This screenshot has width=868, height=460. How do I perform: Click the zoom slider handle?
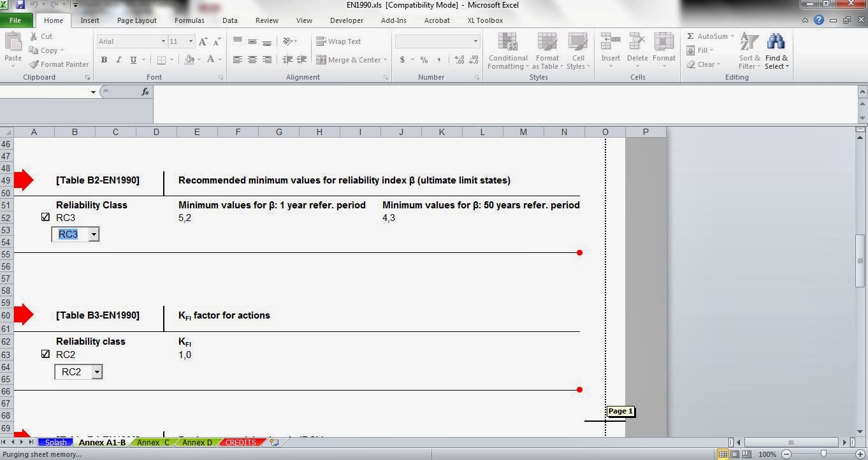pyautogui.click(x=823, y=454)
